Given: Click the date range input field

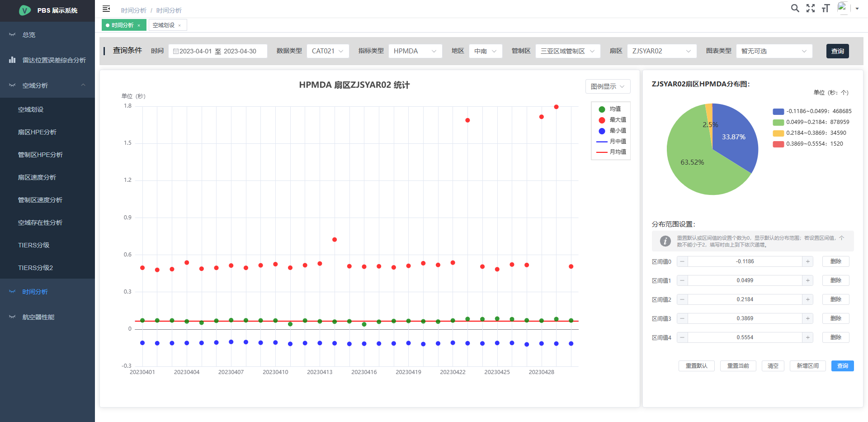Looking at the screenshot, I should pyautogui.click(x=218, y=51).
